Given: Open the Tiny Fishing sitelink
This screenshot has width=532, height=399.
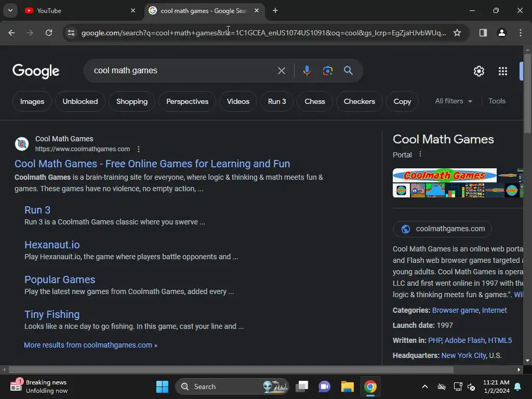Looking at the screenshot, I should pyautogui.click(x=52, y=314).
